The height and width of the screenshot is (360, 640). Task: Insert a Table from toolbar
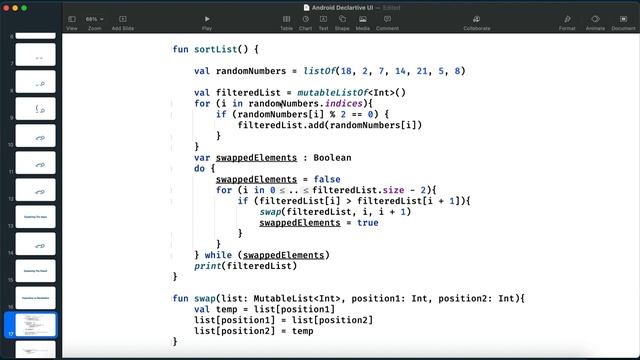tap(287, 23)
